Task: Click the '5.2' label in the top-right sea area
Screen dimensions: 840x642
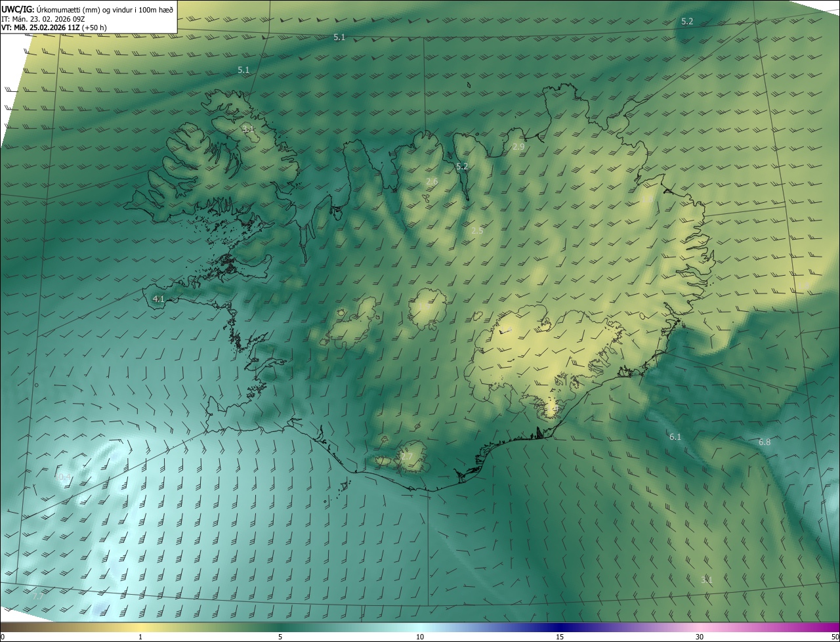Action: (687, 21)
